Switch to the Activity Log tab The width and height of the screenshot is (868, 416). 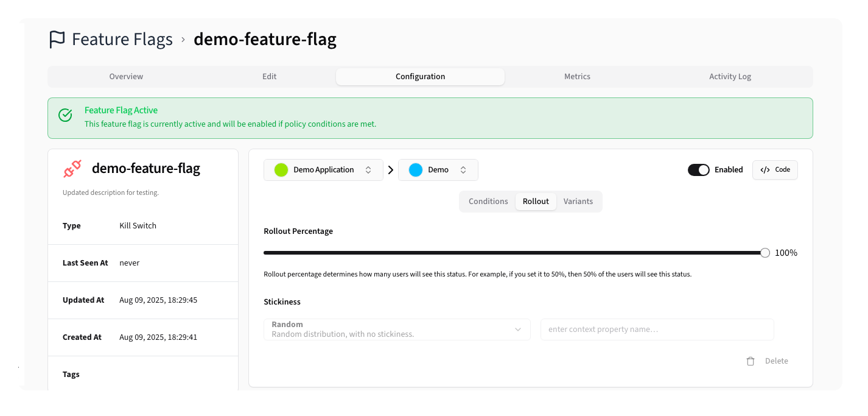click(730, 76)
